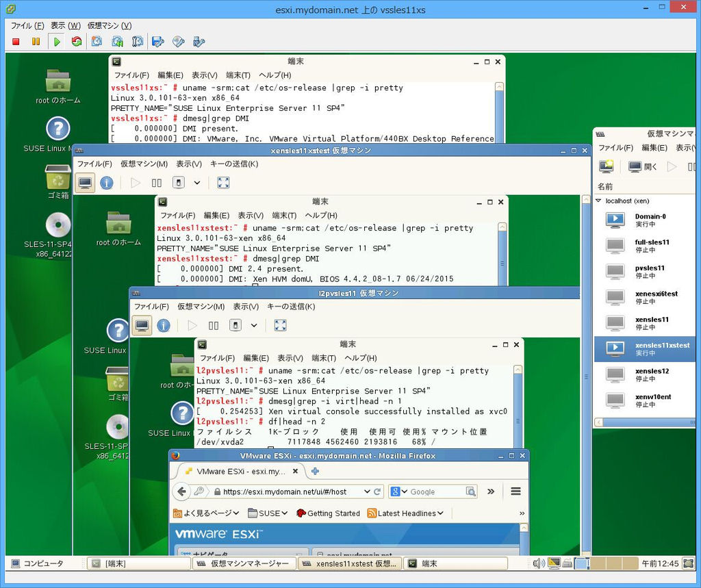This screenshot has width=701, height=588.
Task: Open Firefox hamburger menu
Action: 515,491
